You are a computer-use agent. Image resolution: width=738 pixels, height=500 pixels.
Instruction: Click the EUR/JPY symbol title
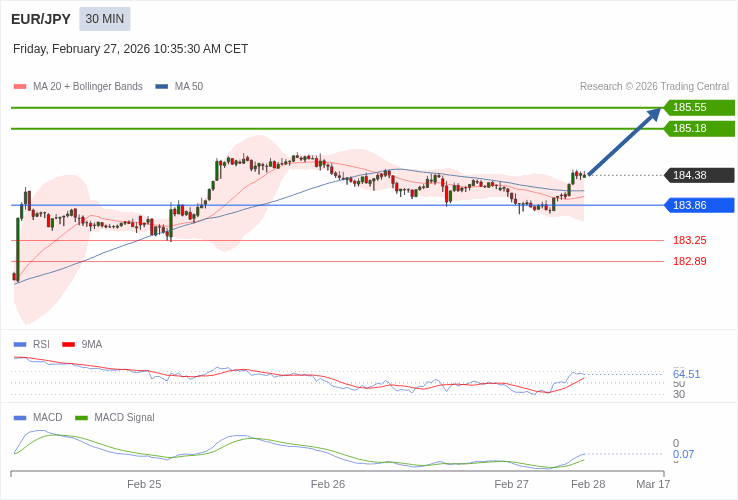point(41,19)
